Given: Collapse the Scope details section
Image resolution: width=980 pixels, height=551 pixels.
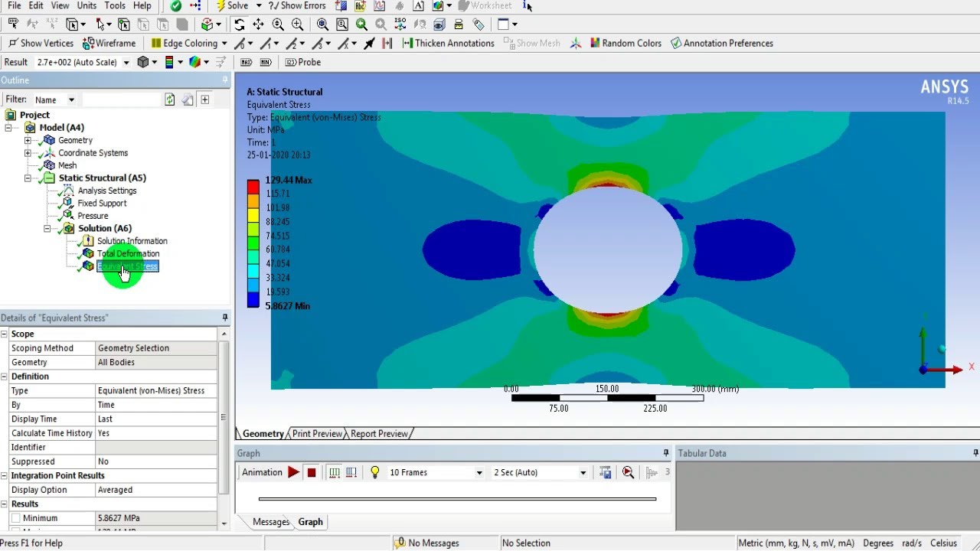Looking at the screenshot, I should [5, 334].
